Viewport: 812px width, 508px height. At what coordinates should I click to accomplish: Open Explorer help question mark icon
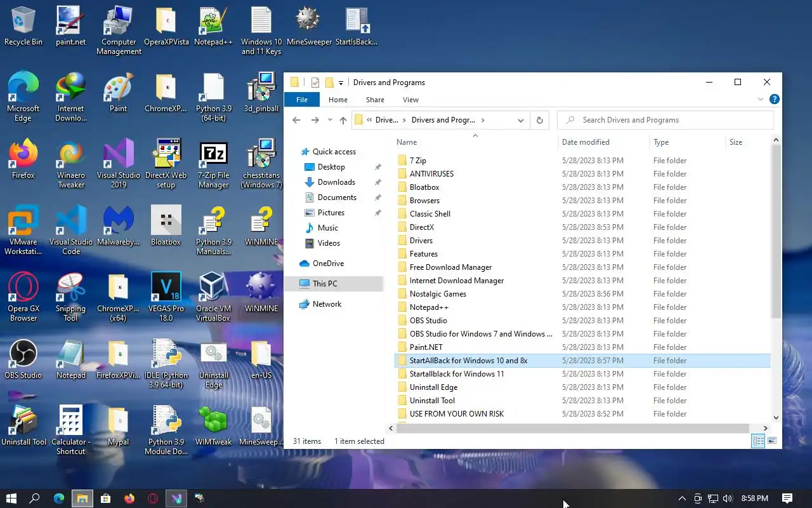click(774, 100)
